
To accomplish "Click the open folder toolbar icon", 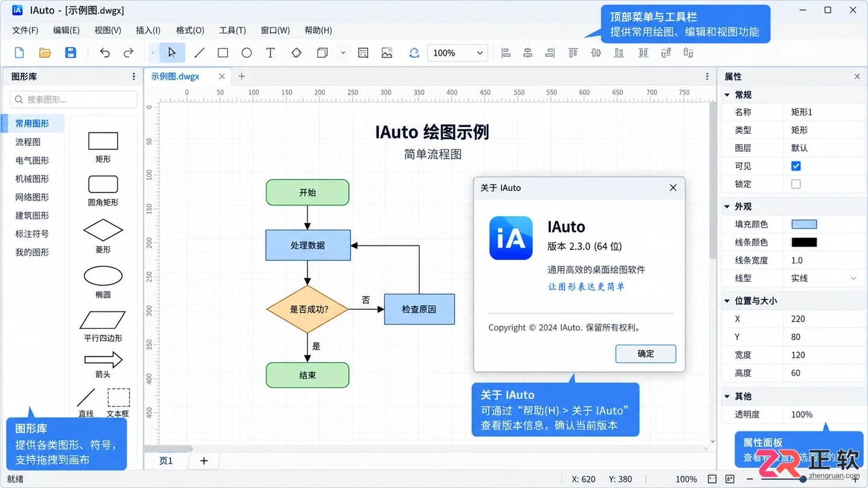I will pos(45,53).
